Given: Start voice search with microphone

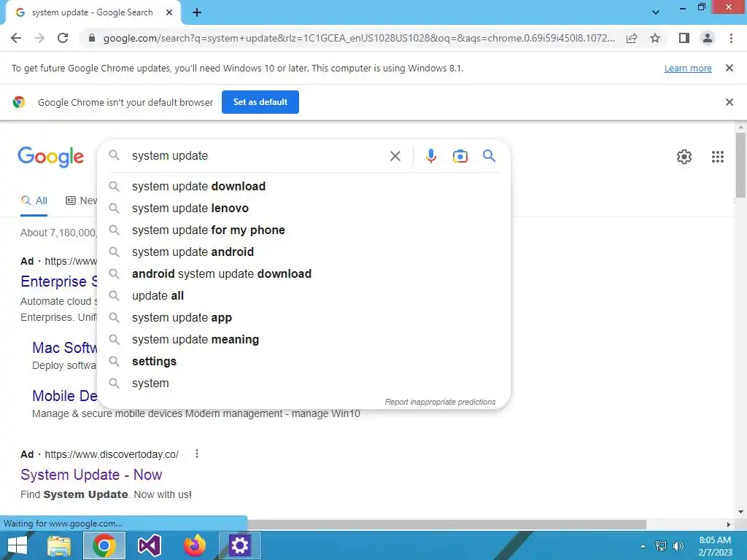Looking at the screenshot, I should tap(430, 156).
